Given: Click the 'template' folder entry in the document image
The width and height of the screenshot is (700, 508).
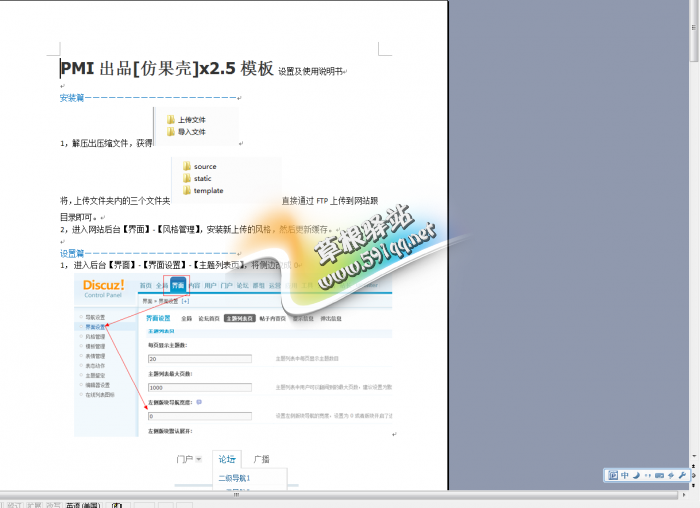Looking at the screenshot, I should coord(203,191).
